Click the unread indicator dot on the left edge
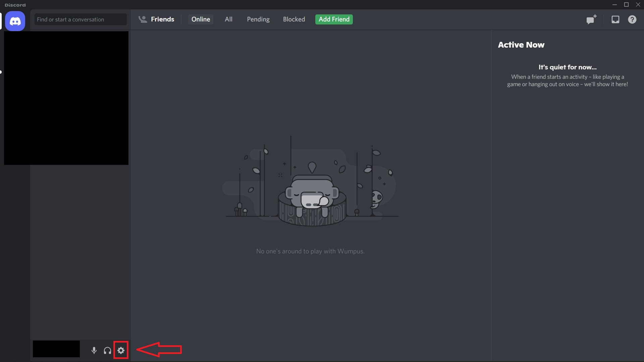The image size is (644, 362). (x=1, y=71)
